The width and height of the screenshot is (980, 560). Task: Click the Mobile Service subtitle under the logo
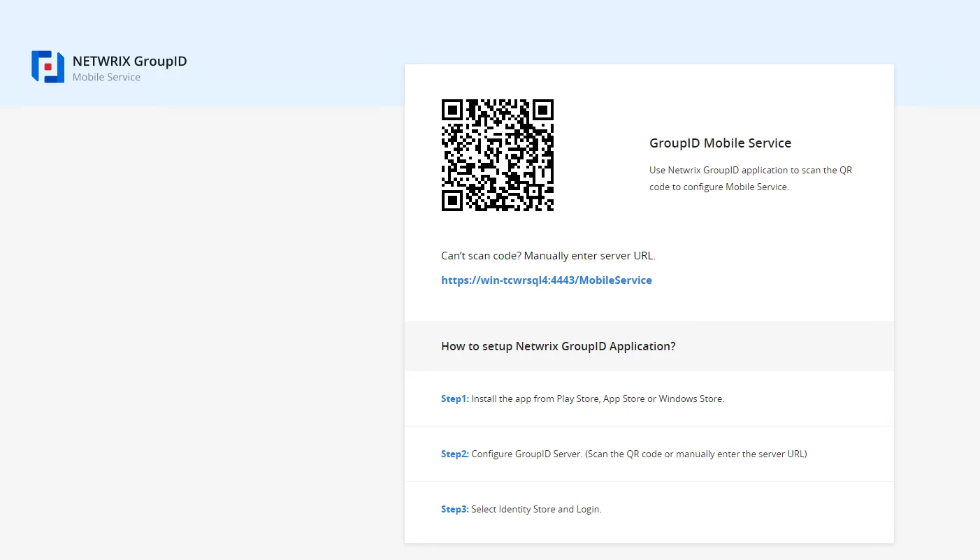pyautogui.click(x=106, y=78)
